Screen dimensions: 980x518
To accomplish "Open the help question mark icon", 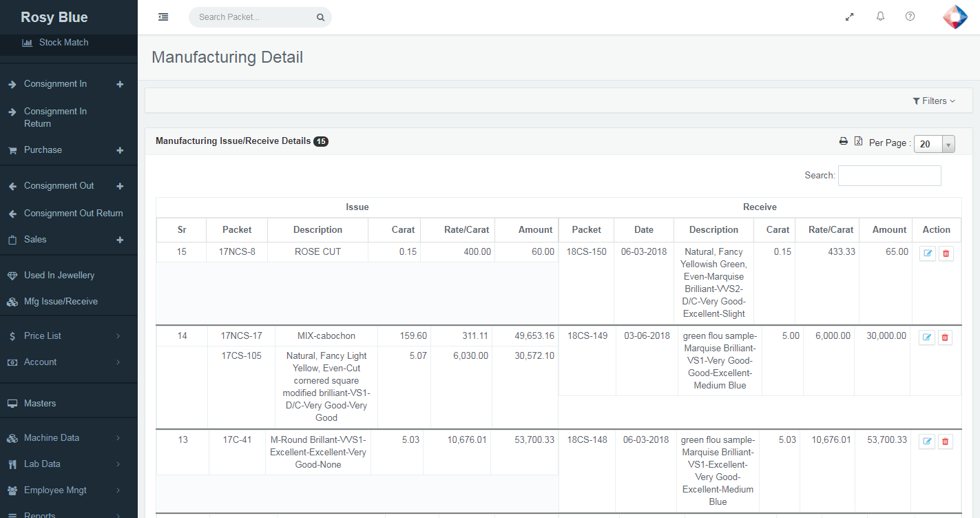I will click(x=910, y=17).
